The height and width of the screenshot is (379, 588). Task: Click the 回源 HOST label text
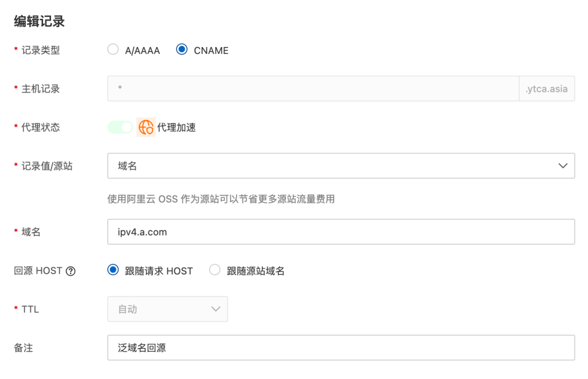pos(38,271)
